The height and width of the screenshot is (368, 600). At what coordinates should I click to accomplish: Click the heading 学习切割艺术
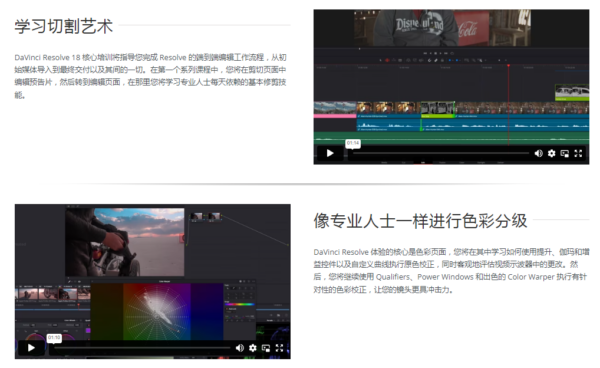coord(64,26)
